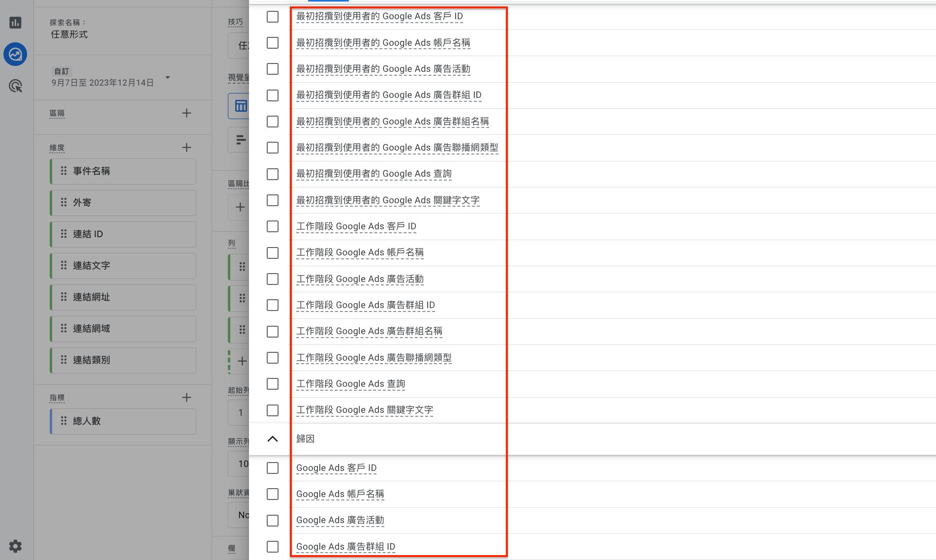Open the Explore icon in sidebar
Image resolution: width=936 pixels, height=560 pixels.
click(x=15, y=54)
